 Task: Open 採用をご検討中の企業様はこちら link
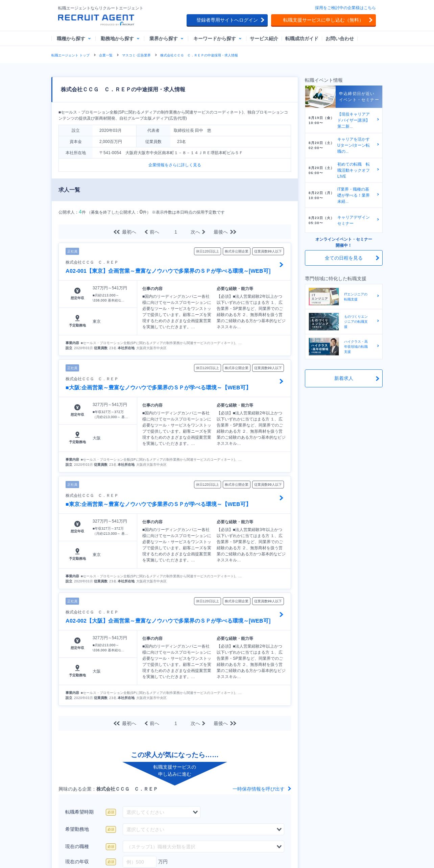pyautogui.click(x=345, y=8)
